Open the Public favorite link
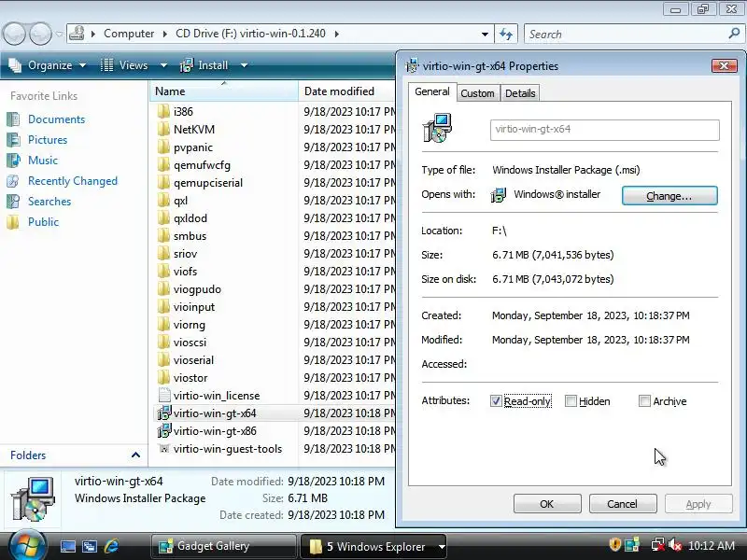This screenshot has width=747, height=560. point(43,222)
